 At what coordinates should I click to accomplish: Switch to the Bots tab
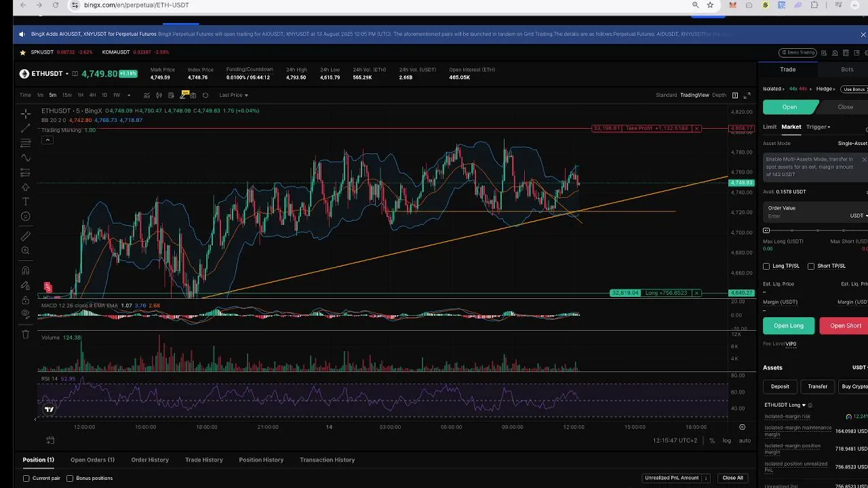(x=847, y=69)
